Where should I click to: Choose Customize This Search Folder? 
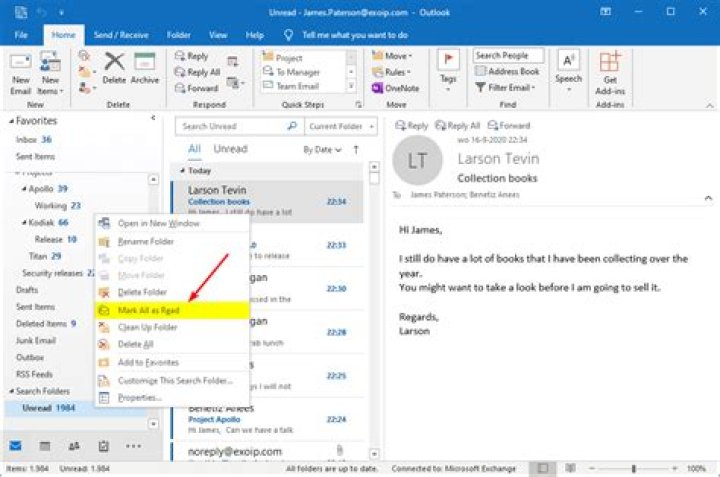[x=172, y=381]
